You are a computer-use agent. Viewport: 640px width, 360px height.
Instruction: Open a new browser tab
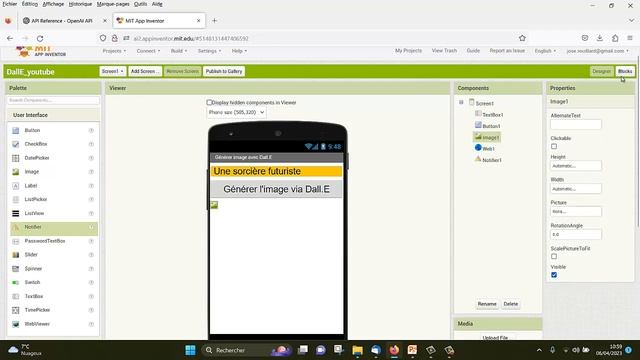[x=214, y=21]
